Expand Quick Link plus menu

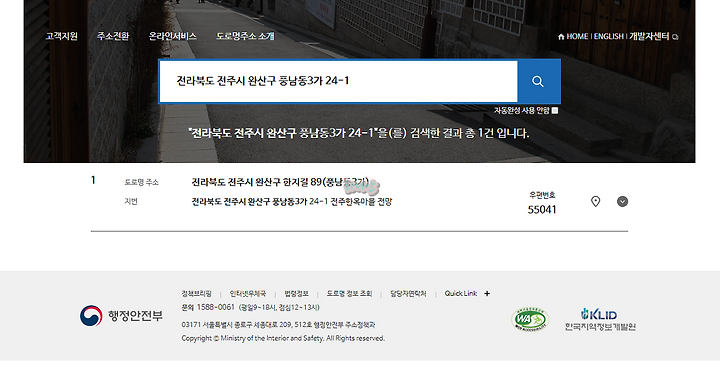point(487,294)
